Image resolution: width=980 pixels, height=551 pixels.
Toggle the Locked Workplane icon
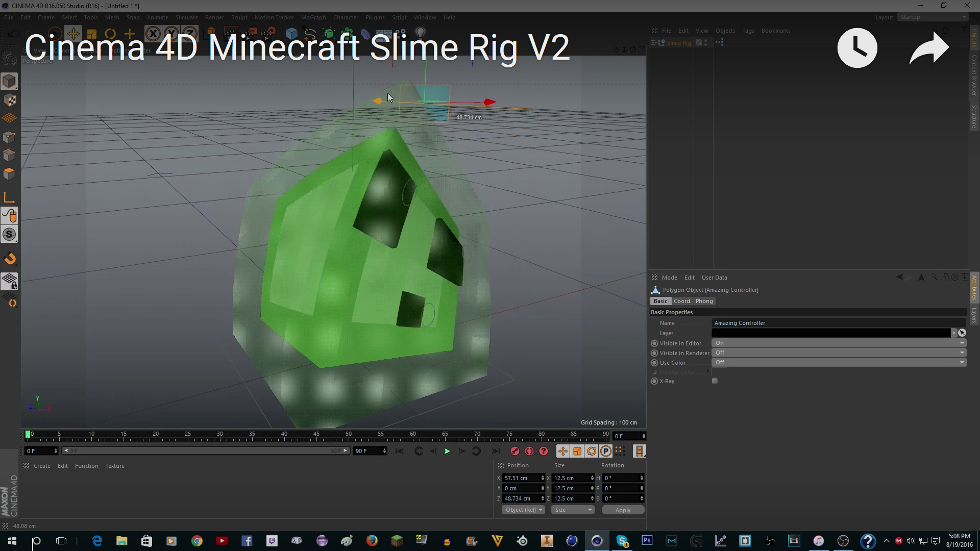9,281
